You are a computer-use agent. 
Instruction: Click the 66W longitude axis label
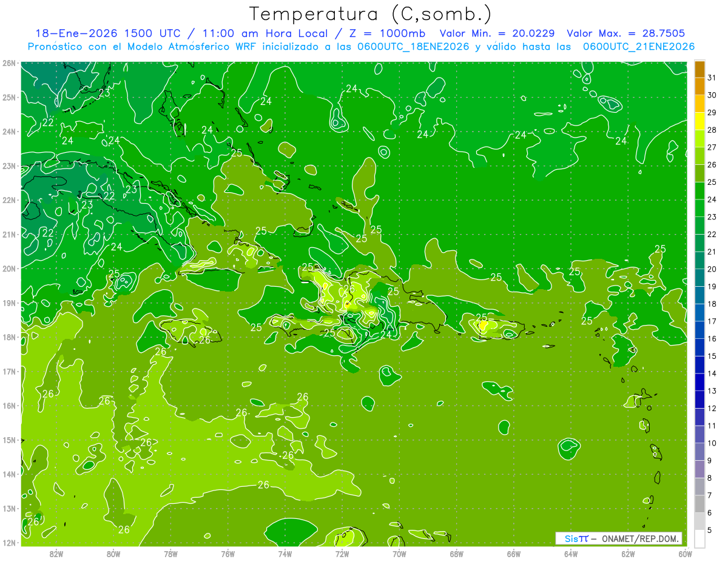point(514,554)
